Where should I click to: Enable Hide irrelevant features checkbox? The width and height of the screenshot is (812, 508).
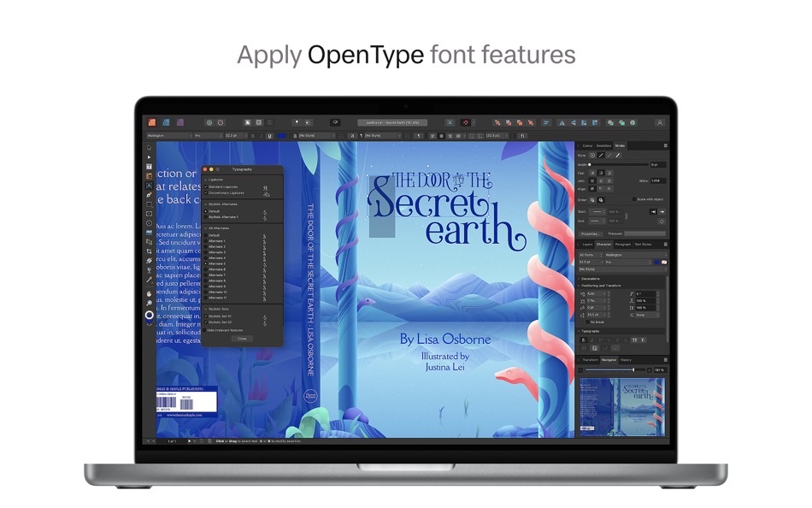click(x=205, y=330)
